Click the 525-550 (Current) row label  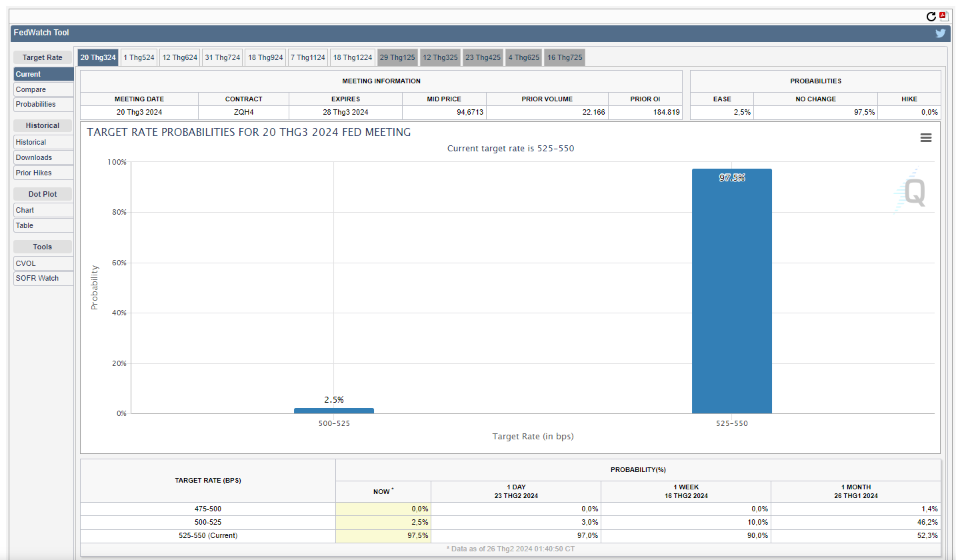[208, 535]
